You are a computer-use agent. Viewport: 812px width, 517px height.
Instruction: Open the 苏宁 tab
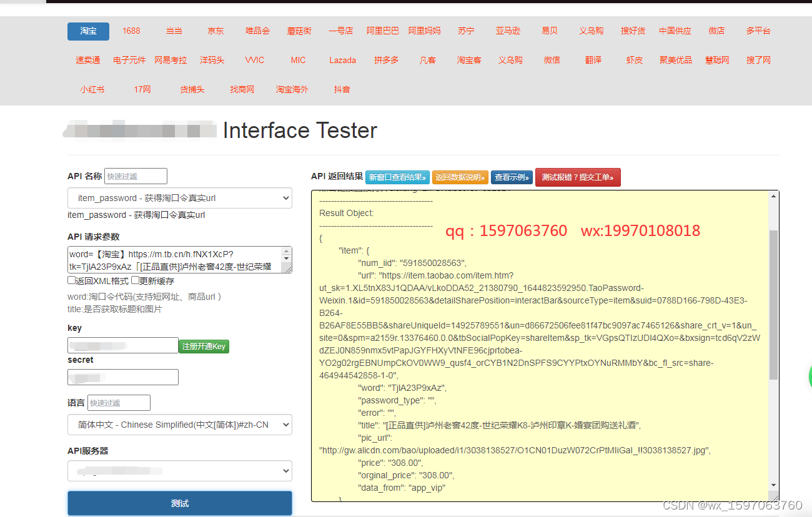(465, 31)
